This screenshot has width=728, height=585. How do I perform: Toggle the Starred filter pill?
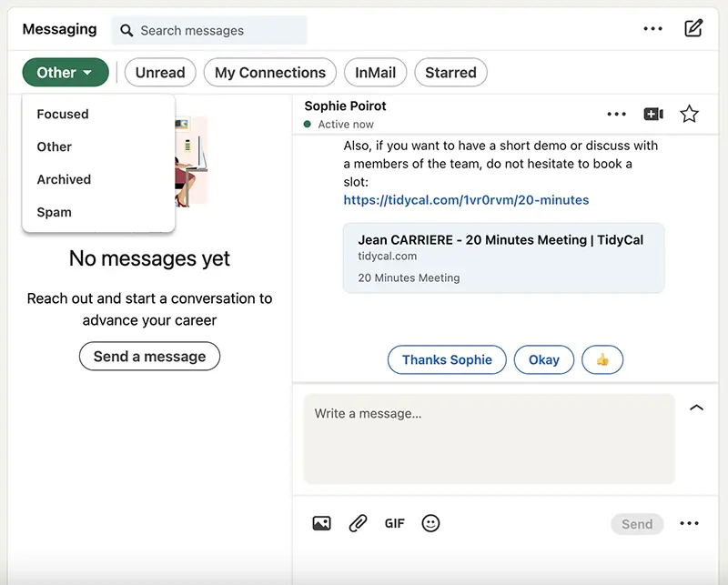tap(450, 73)
